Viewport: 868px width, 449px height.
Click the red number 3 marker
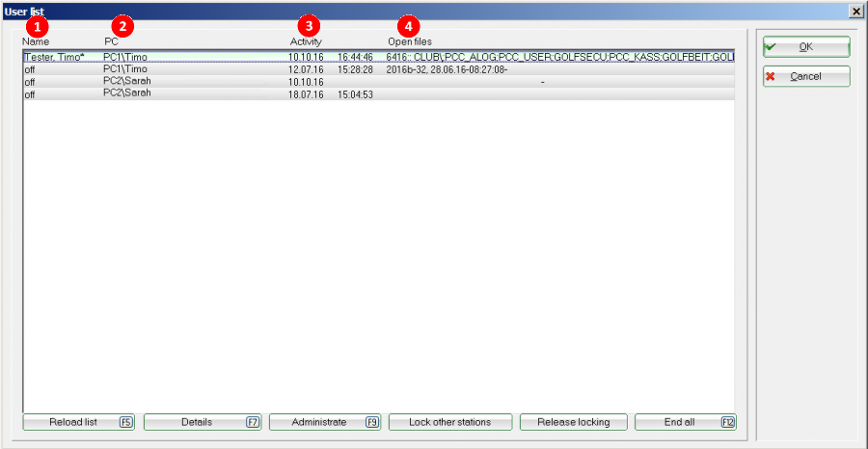pyautogui.click(x=308, y=24)
